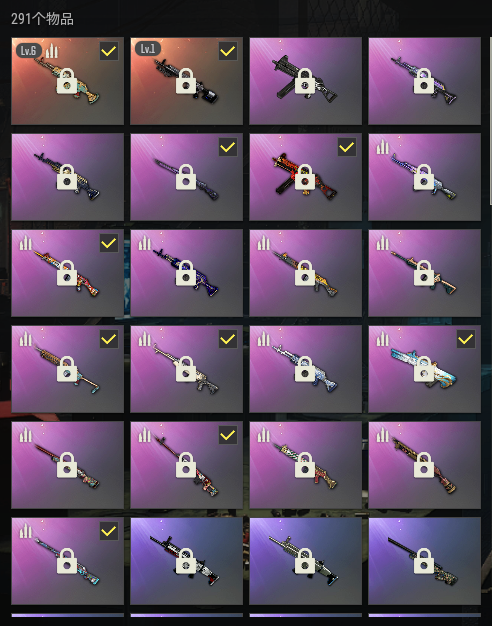Toggle the checkmark on the Lv.1 black weapon
Screen dimensions: 492x626
228,51
